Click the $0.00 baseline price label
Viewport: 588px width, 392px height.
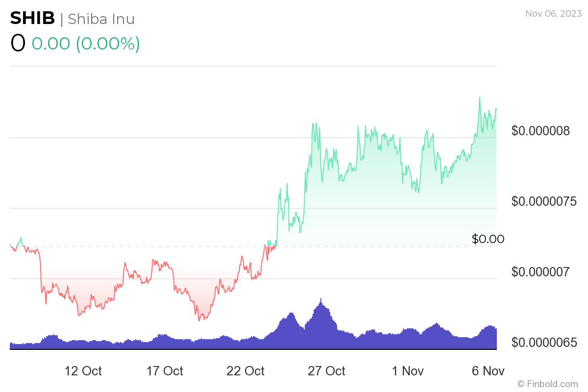tap(488, 239)
